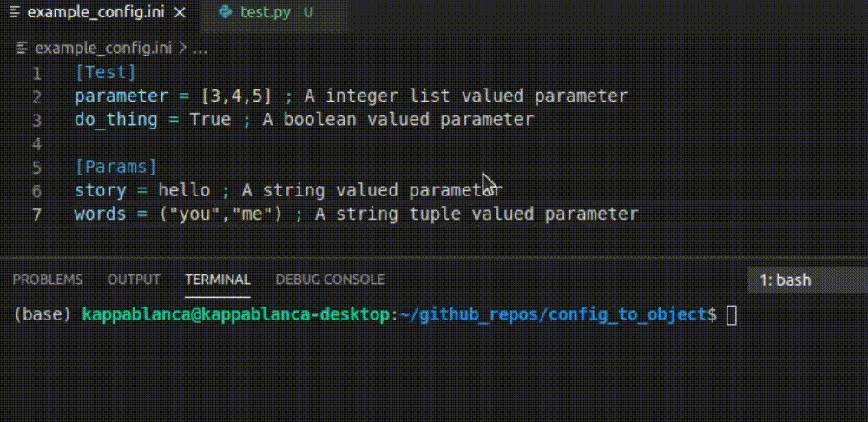
Task: Switch to the OUTPUT panel tab
Action: click(134, 280)
